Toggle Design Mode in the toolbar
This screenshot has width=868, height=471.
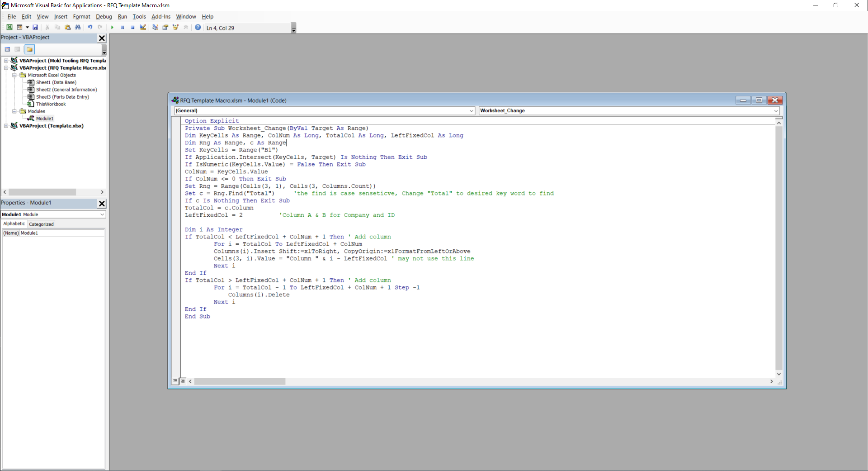[143, 28]
